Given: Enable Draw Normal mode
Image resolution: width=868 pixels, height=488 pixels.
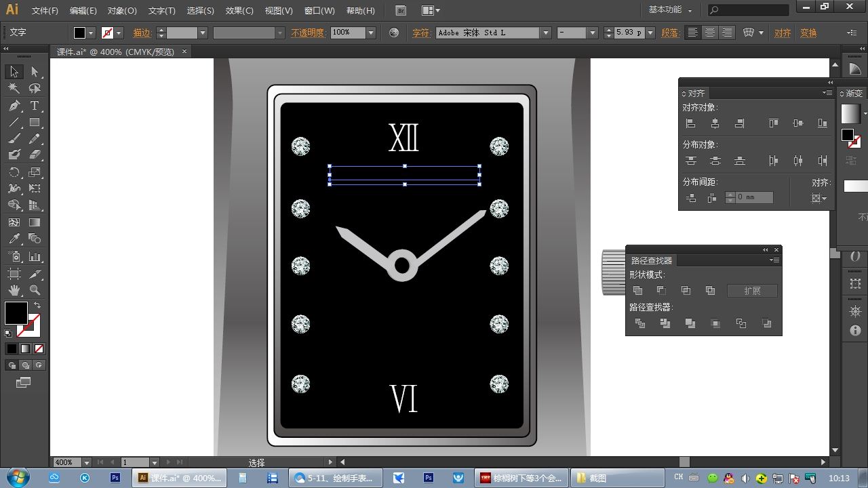Looking at the screenshot, I should pos(12,365).
